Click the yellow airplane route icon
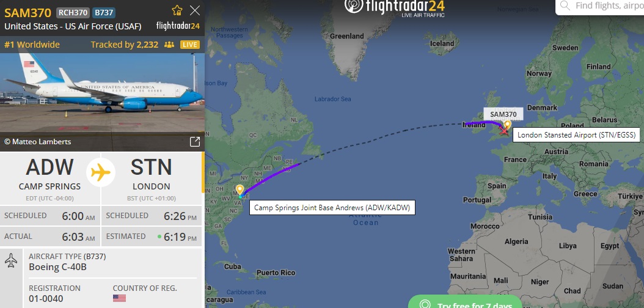644x308 pixels. tap(101, 172)
